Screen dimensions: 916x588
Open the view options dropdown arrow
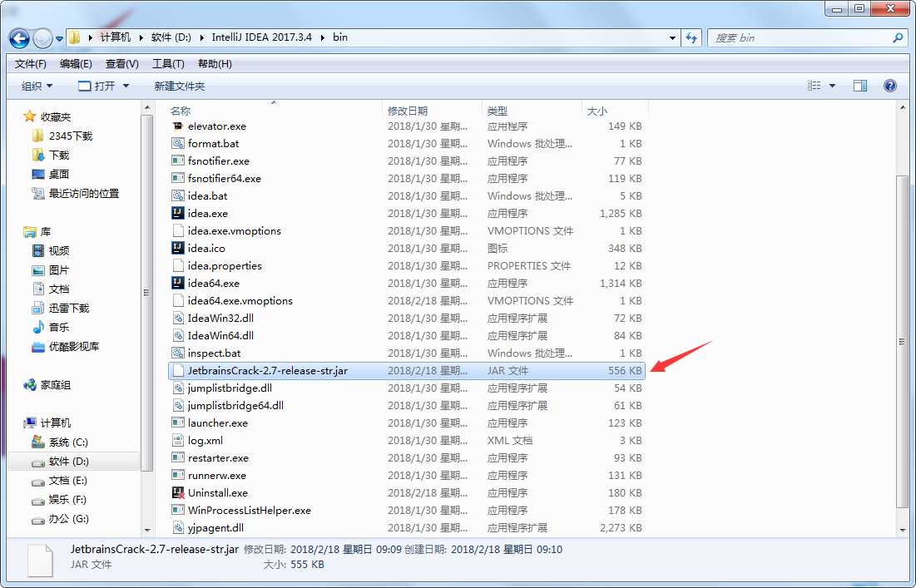pyautogui.click(x=832, y=86)
